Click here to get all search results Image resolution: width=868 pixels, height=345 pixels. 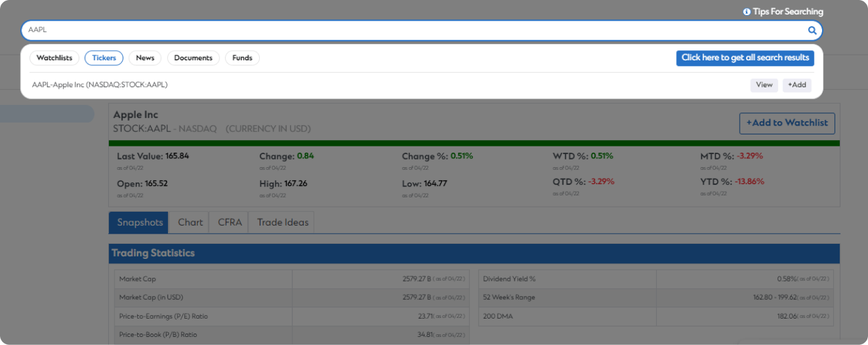pos(745,58)
